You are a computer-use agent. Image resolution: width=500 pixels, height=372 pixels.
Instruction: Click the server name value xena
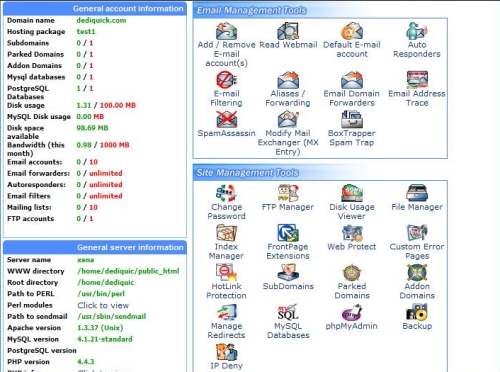tap(86, 260)
